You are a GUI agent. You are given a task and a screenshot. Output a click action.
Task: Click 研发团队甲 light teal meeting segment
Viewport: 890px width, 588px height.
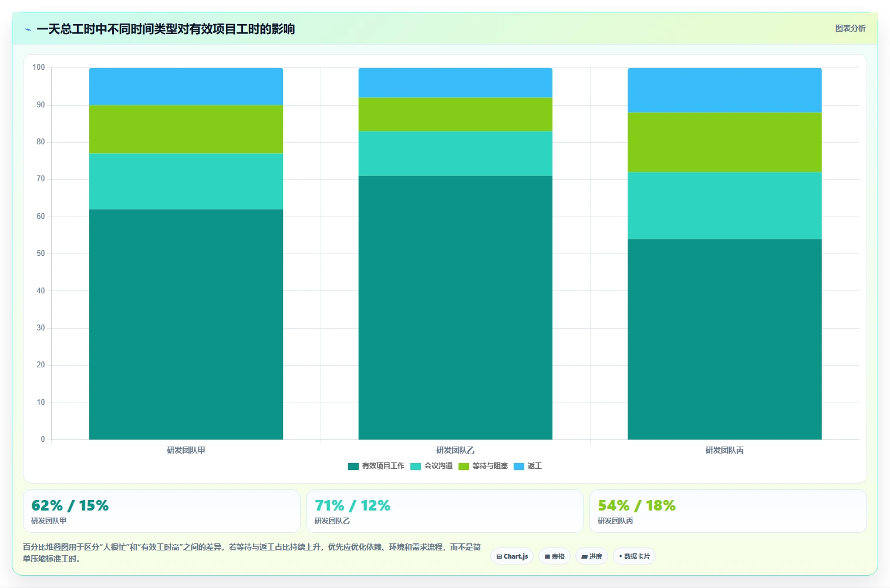[186, 181]
